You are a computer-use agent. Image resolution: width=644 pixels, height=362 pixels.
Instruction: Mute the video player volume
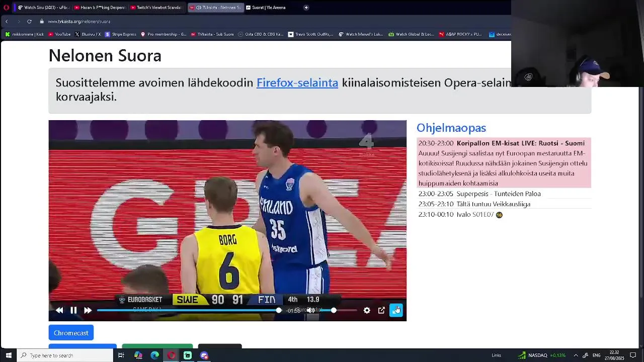[x=311, y=311]
